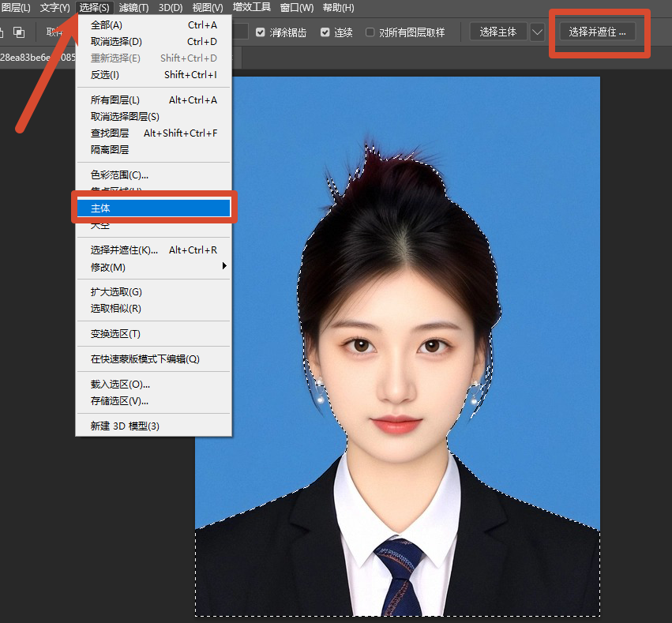
Task: Open the 3D(D) menu
Action: pyautogui.click(x=171, y=8)
